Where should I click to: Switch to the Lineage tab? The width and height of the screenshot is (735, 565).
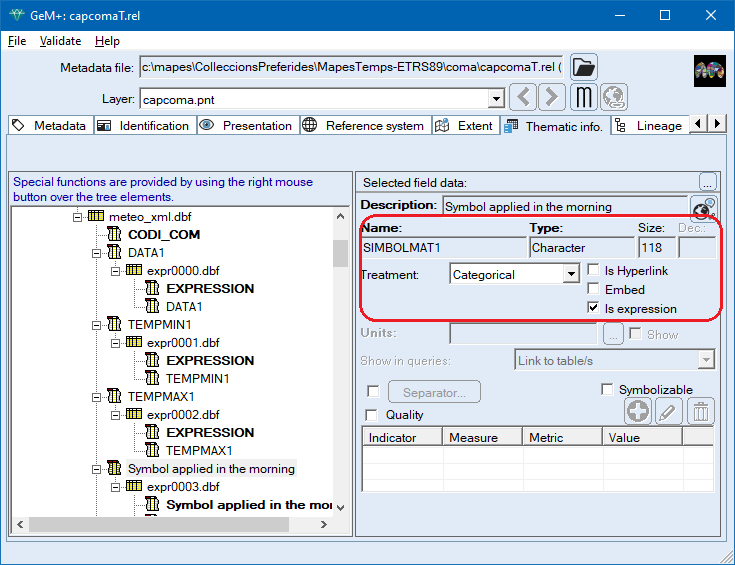650,126
